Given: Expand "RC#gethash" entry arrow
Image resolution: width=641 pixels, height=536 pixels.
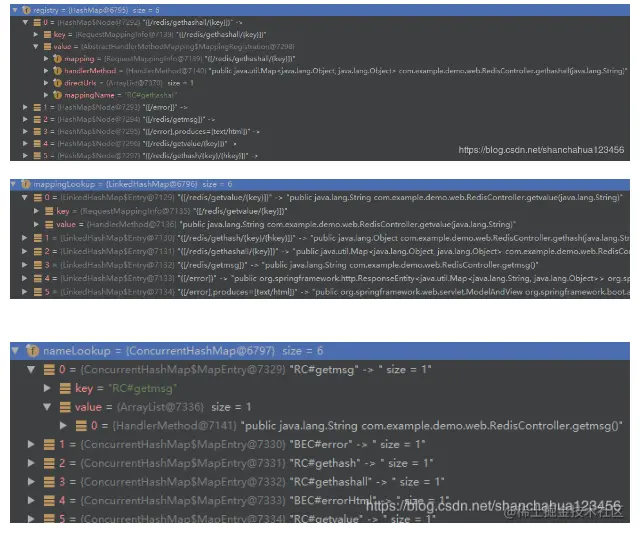Looking at the screenshot, I should coord(31,463).
